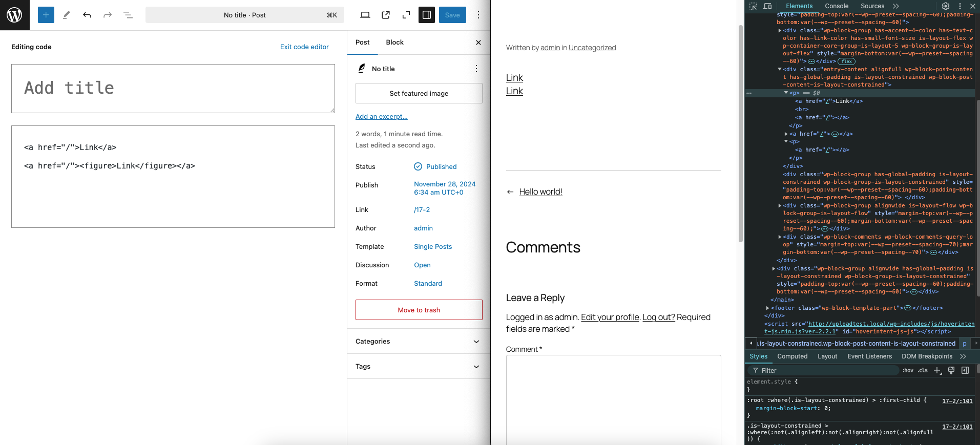The image size is (980, 445).
Task: Toggle DevTools device toolbar icon
Action: [767, 6]
